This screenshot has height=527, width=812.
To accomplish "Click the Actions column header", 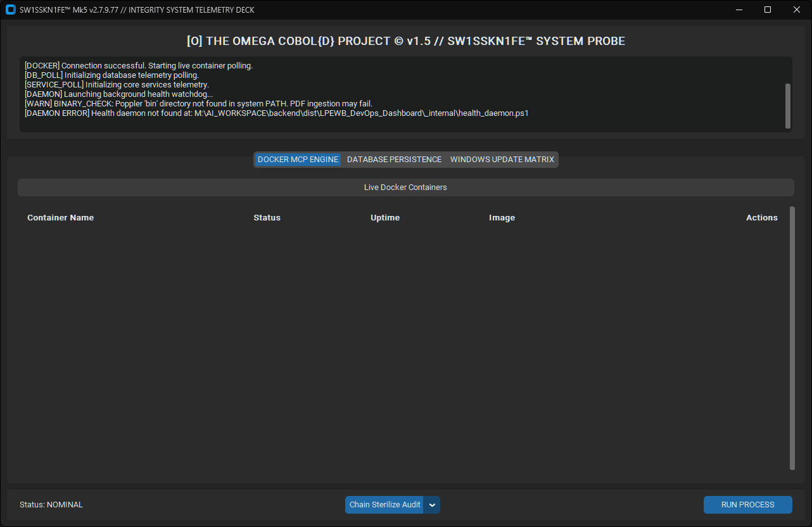I will coord(761,217).
